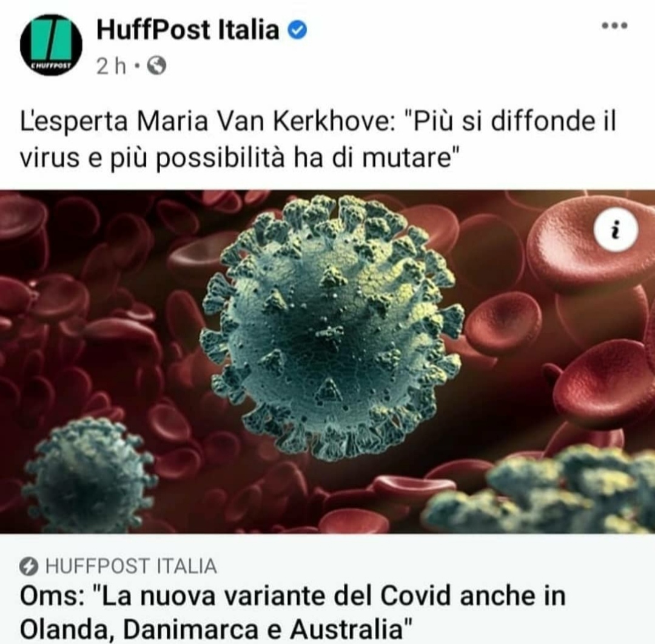Click the green slash HuffPost logo
This screenshot has height=644, width=655.
(51, 41)
